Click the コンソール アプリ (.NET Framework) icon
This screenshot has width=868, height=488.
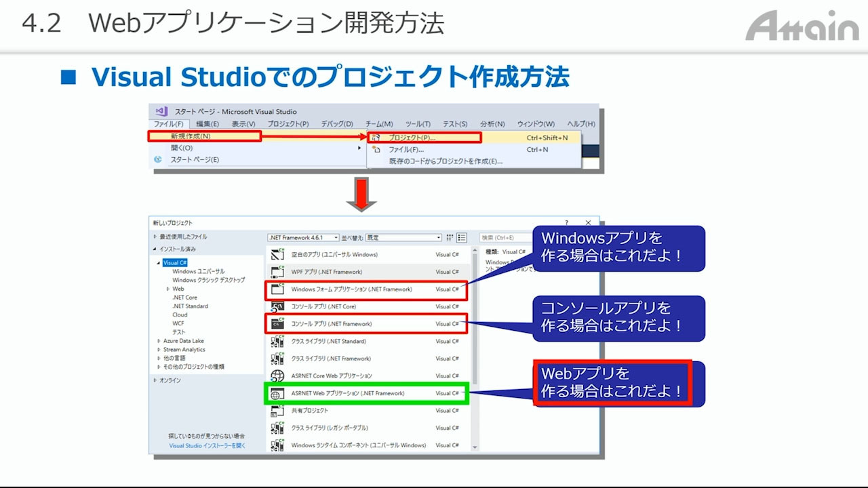[x=277, y=324]
